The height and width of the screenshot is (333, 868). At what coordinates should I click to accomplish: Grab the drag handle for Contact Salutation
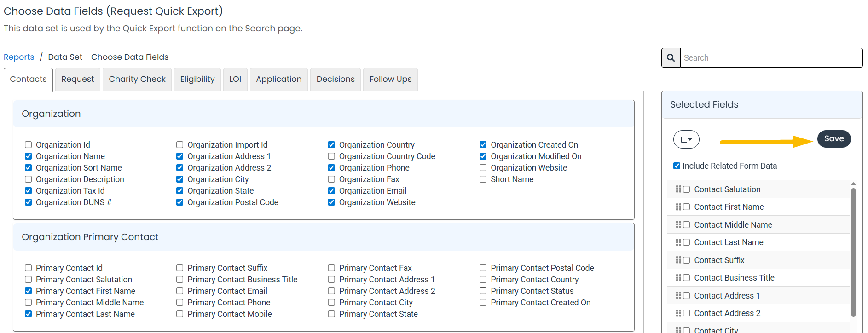click(678, 189)
